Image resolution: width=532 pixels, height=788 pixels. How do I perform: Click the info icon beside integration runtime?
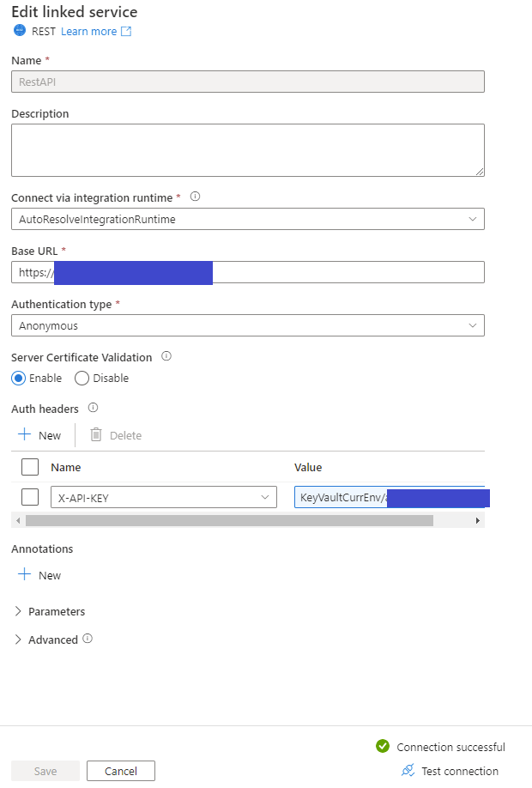195,197
